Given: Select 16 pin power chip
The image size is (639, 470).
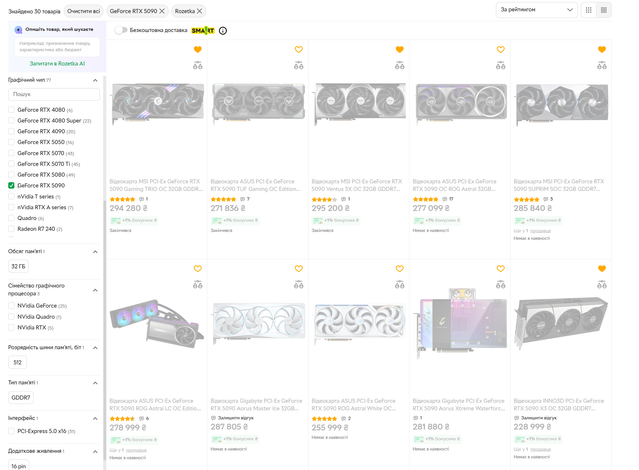Looking at the screenshot, I should click(x=19, y=466).
